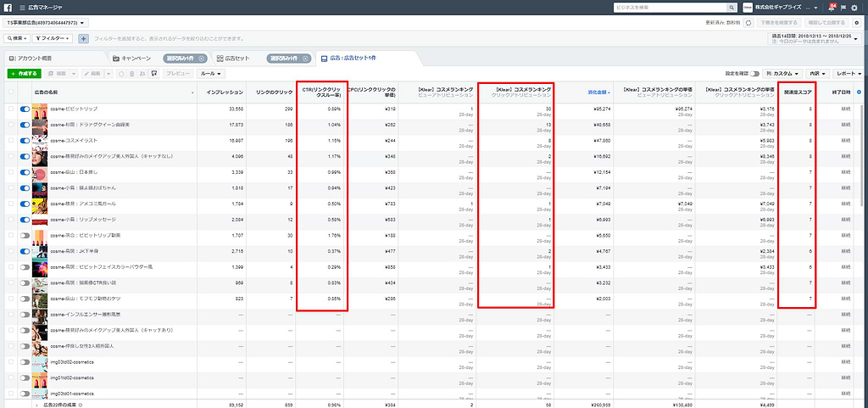Open the business account dropdown arrow in top bar
868x408 pixels.
point(816,8)
